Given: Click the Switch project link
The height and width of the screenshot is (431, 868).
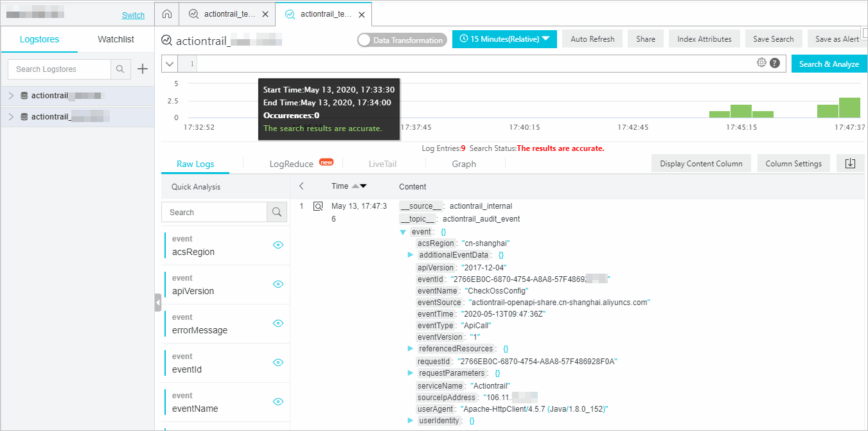Looking at the screenshot, I should (x=133, y=15).
